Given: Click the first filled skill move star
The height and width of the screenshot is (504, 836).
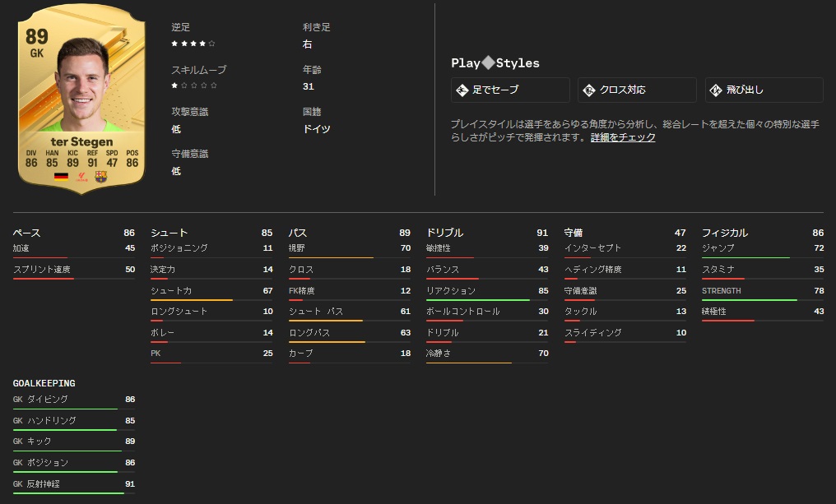Looking at the screenshot, I should click(173, 84).
